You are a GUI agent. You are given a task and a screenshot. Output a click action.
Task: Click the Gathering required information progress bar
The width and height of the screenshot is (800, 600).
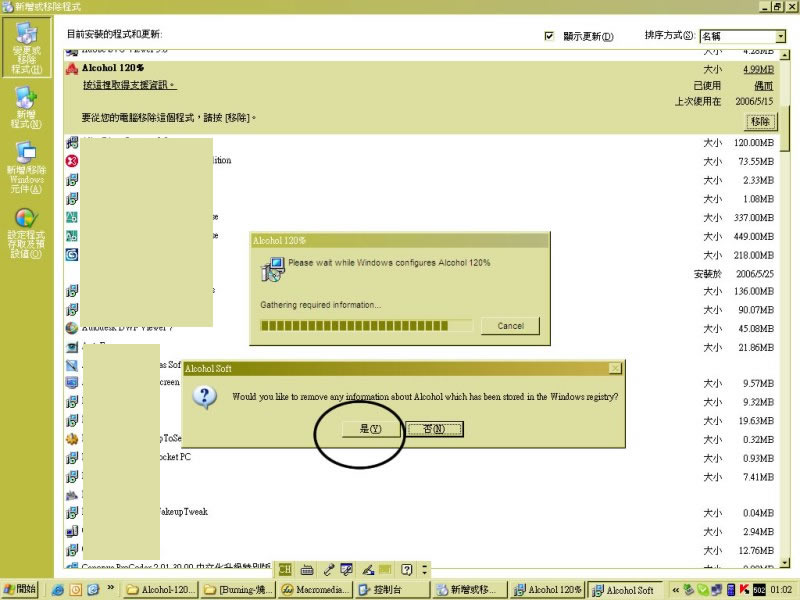tap(366, 326)
